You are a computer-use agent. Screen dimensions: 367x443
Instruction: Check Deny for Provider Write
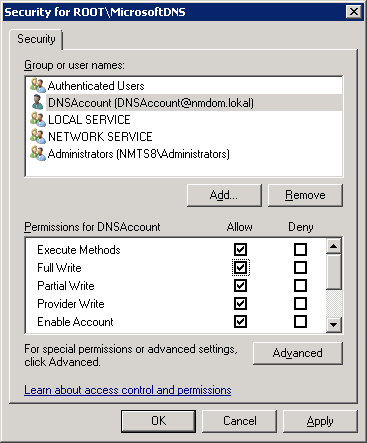click(x=300, y=303)
